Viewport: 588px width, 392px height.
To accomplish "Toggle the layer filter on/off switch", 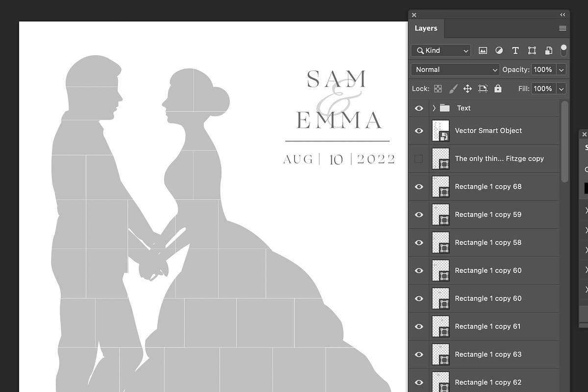I will click(x=563, y=50).
